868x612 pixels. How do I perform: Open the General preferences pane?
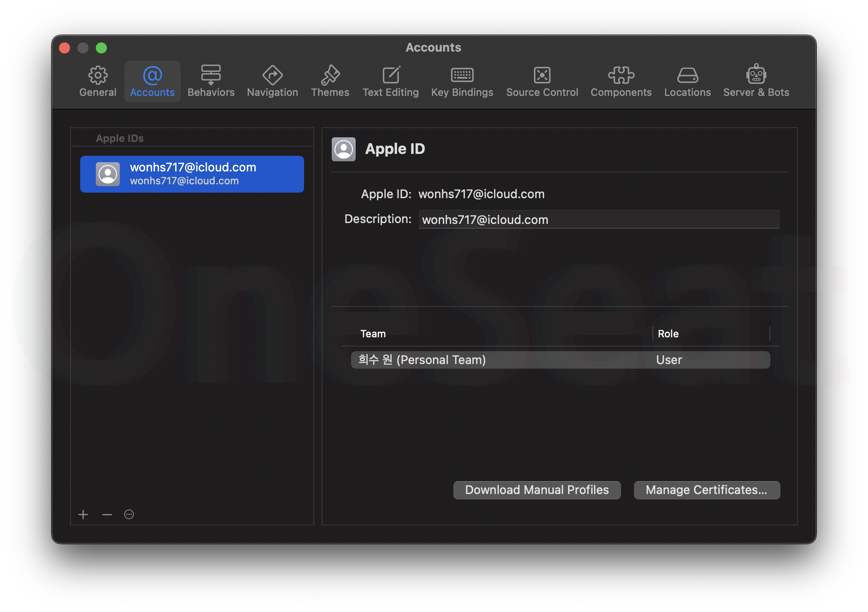[x=98, y=82]
